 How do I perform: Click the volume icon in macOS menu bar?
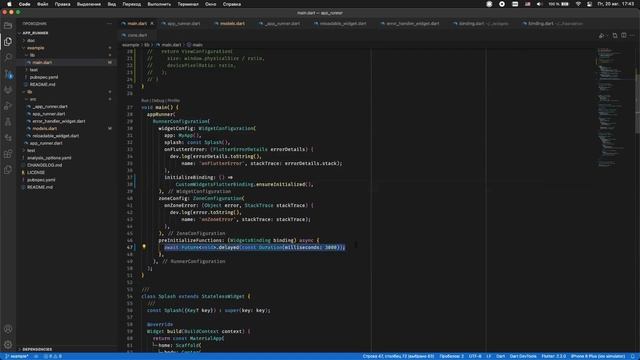pyautogui.click(x=539, y=4)
